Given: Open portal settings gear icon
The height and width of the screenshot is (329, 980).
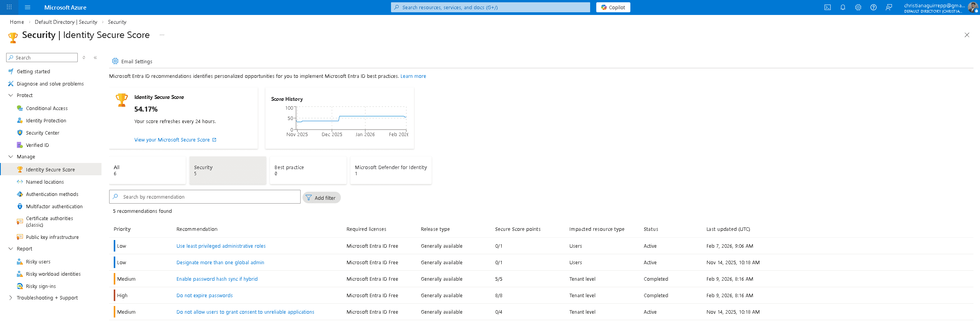Looking at the screenshot, I should coord(858,7).
